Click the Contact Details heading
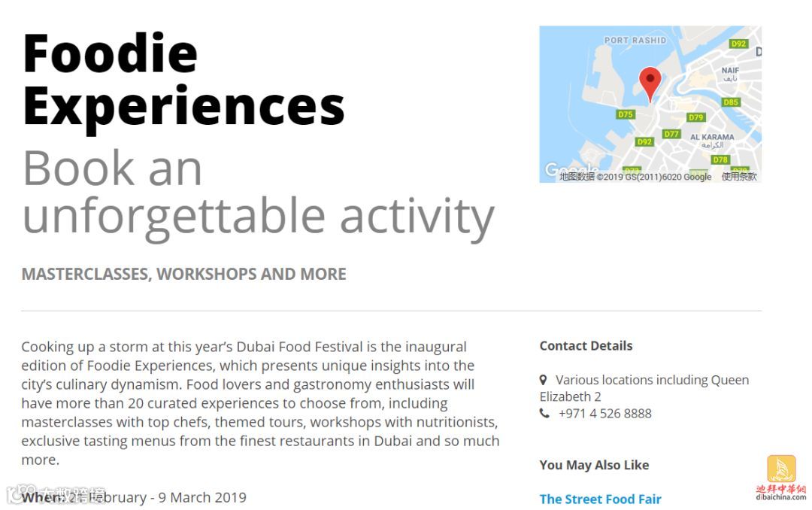The height and width of the screenshot is (510, 812). coord(586,346)
